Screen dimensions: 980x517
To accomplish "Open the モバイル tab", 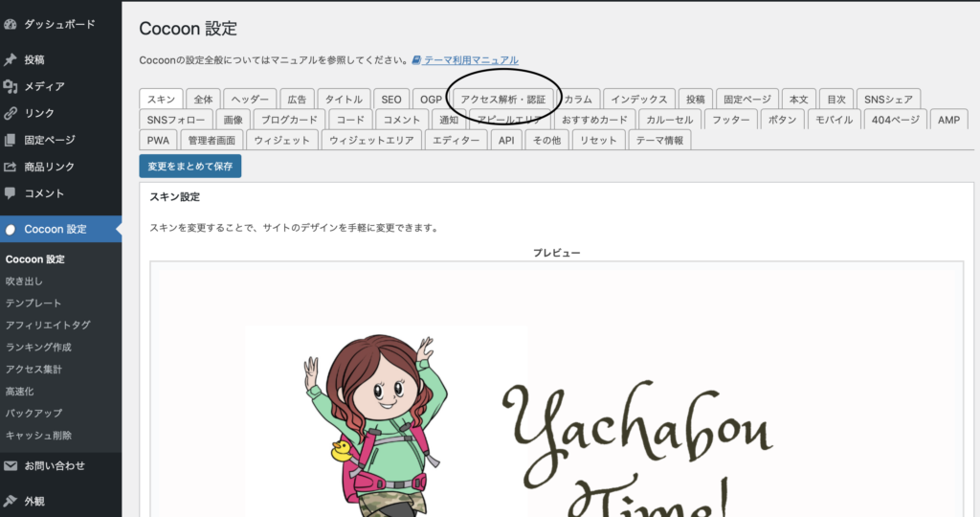I will tap(835, 120).
